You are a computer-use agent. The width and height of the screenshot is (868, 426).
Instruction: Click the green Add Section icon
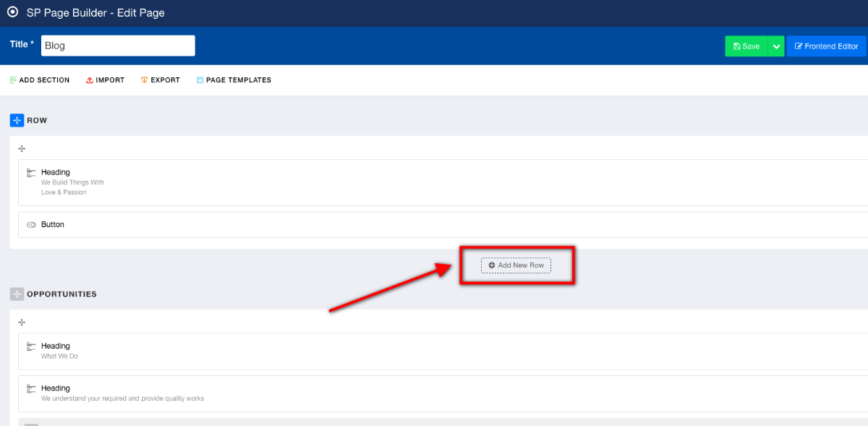pyautogui.click(x=13, y=80)
